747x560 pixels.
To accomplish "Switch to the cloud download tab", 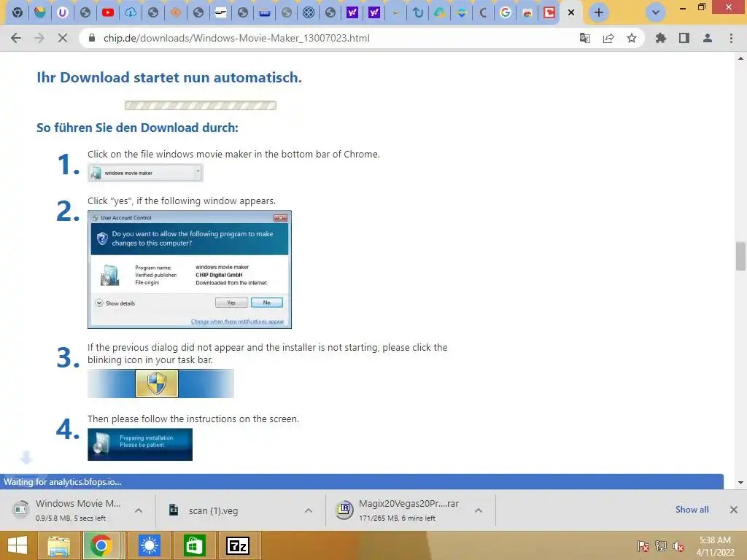I will [x=131, y=12].
